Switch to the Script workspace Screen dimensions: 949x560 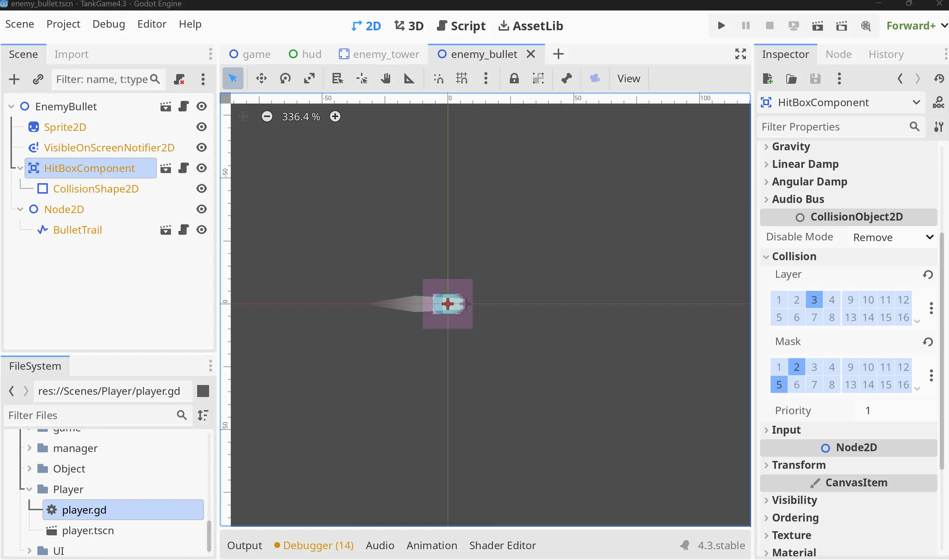pyautogui.click(x=461, y=26)
